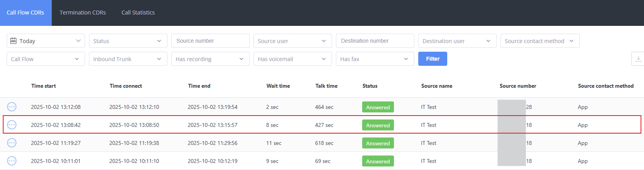This screenshot has width=644, height=170.
Task: Open the Source user dropdown
Action: (292, 41)
